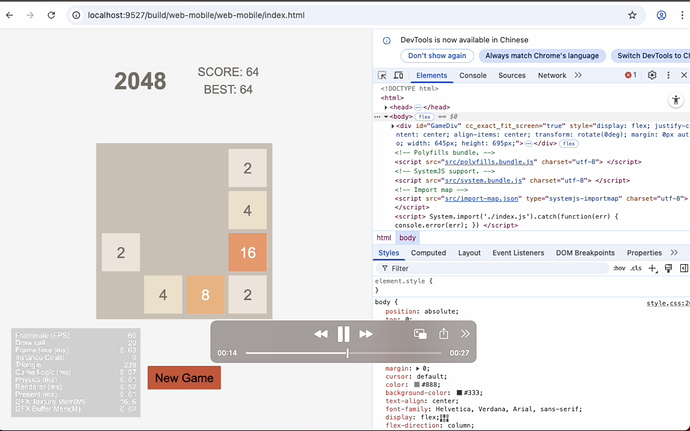Viewport: 690px width, 431px height.
Task: Open DevTools settings gear
Action: tap(652, 75)
